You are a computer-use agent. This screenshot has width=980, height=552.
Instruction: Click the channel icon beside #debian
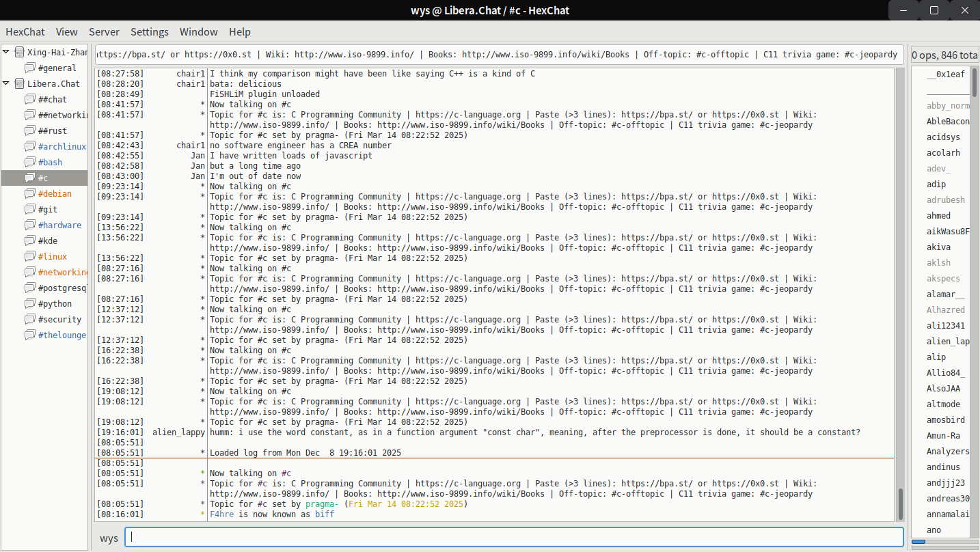[30, 193]
